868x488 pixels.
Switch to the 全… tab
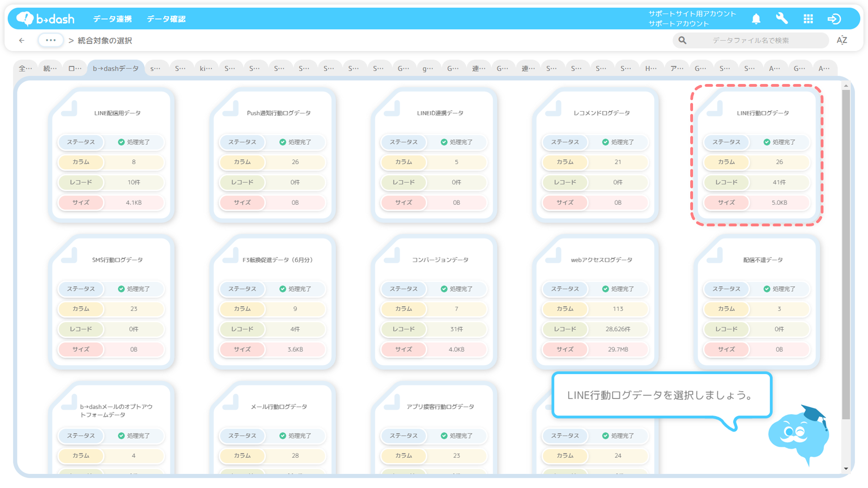pyautogui.click(x=25, y=68)
